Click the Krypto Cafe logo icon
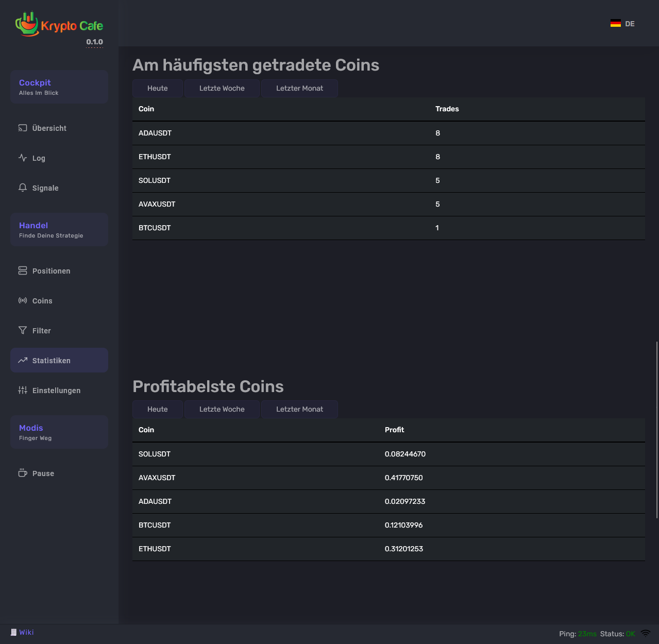The width and height of the screenshot is (659, 644). (x=27, y=24)
